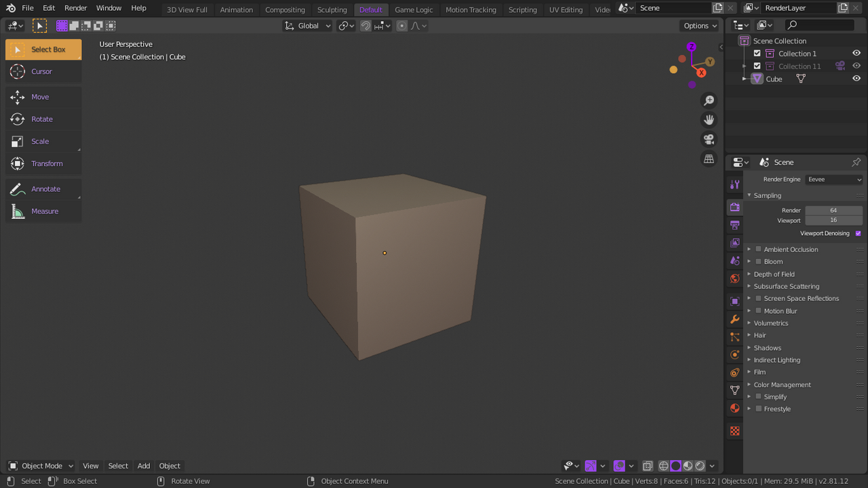Open the Object Mode dropdown
Viewport: 868px width, 488px height.
pyautogui.click(x=41, y=466)
